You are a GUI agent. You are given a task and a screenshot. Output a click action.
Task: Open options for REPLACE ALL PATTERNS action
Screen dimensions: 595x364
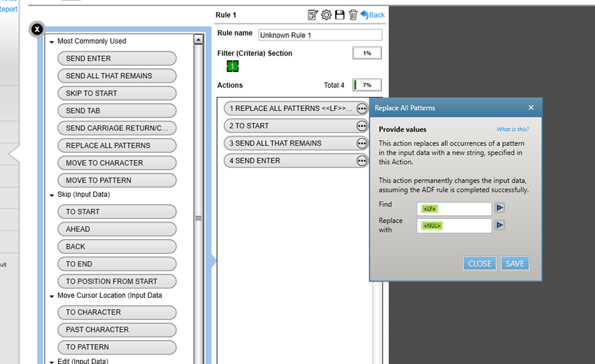tap(362, 108)
